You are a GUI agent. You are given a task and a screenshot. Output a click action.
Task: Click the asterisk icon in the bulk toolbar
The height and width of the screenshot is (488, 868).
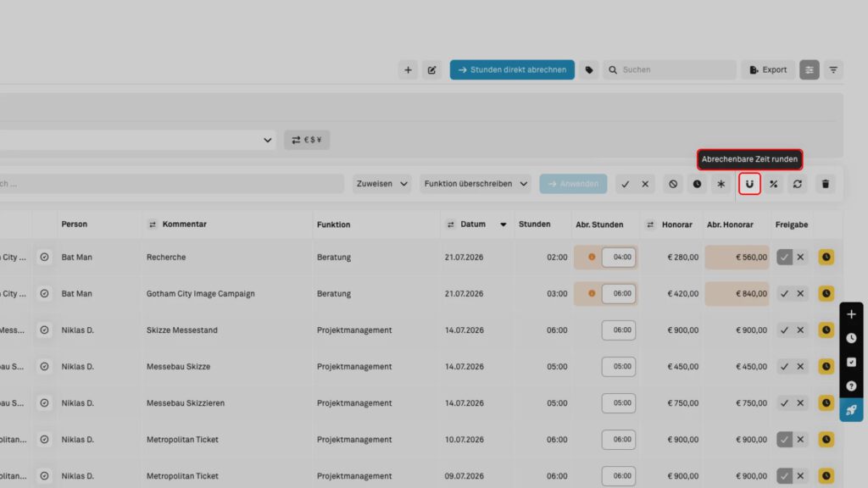pos(721,184)
